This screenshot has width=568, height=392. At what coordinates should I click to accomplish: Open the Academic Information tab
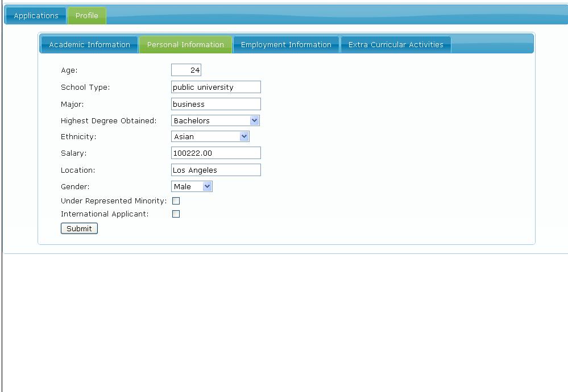[x=89, y=44]
